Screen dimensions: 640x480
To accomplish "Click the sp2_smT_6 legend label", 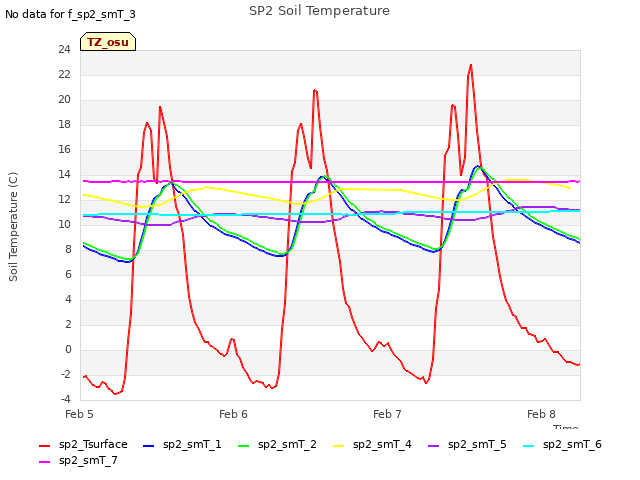I will [x=572, y=444].
